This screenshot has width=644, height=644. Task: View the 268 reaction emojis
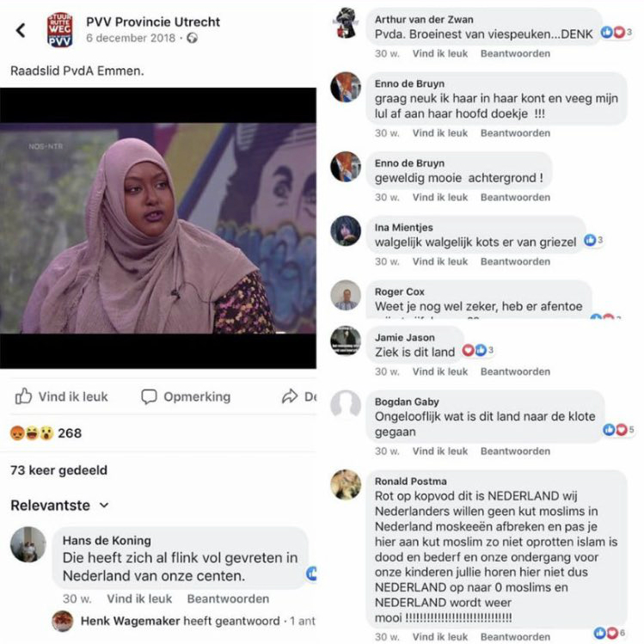[32, 432]
